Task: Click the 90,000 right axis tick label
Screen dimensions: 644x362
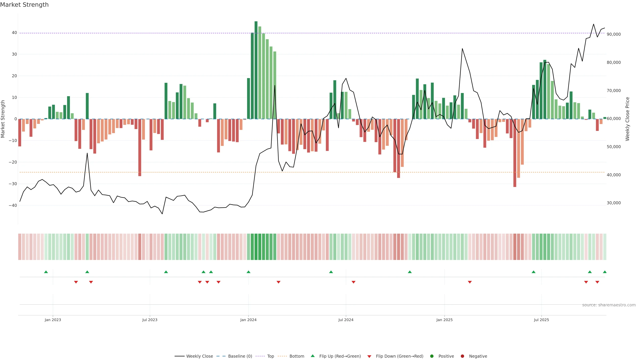Action: [x=613, y=34]
